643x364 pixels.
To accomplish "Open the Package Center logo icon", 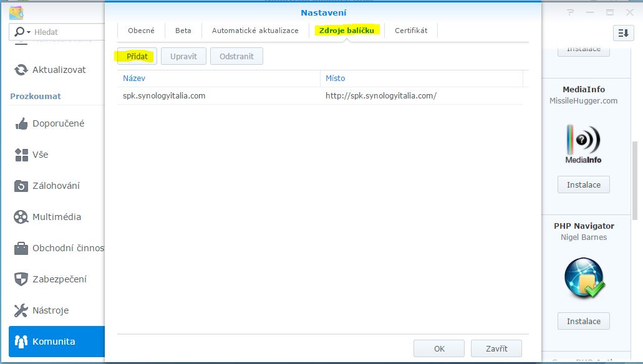I will point(16,12).
